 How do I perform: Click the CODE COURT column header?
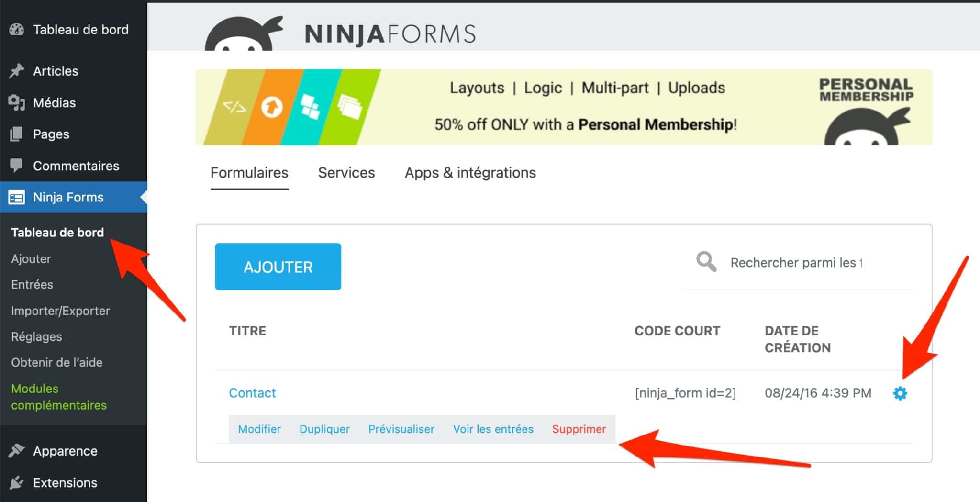(x=677, y=331)
